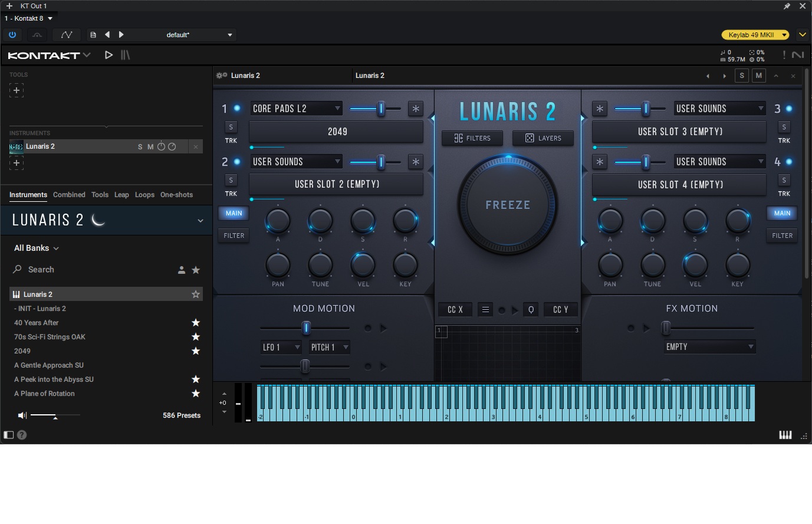Open instrument settings gear icon

[222, 76]
